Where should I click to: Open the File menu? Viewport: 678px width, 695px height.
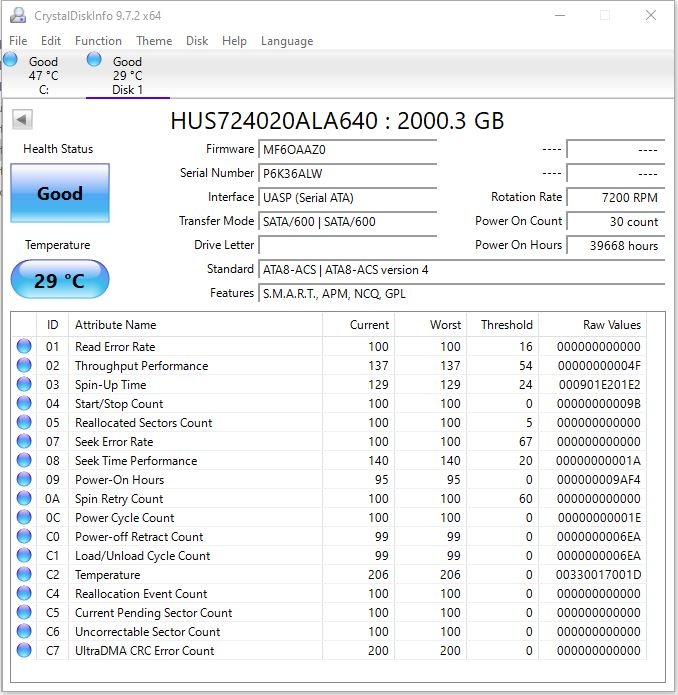click(18, 41)
